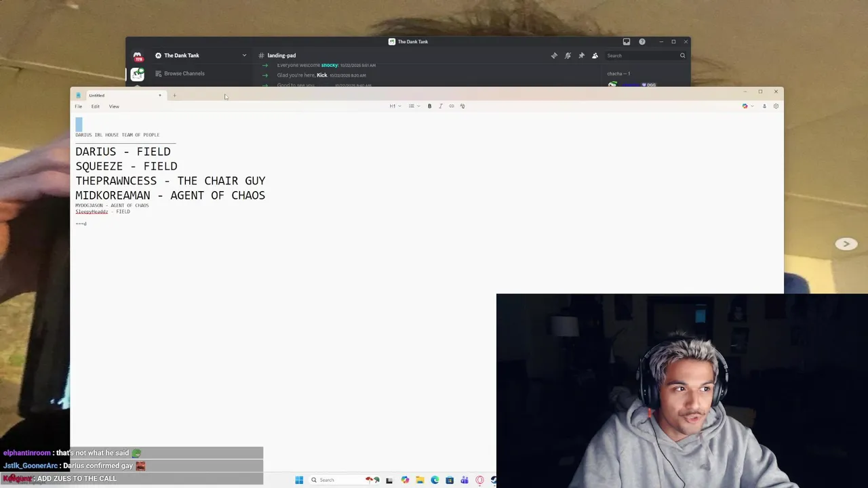Click MIDKOREAMAN - AGENT OF CHAOS line
The height and width of the screenshot is (488, 868).
coord(170,195)
